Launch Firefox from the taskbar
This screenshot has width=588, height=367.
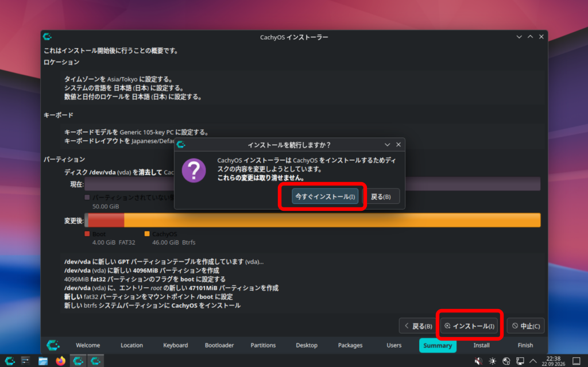60,361
